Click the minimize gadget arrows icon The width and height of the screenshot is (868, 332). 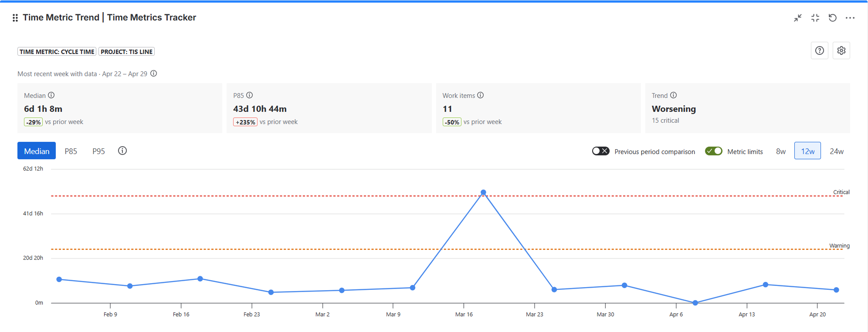point(798,18)
